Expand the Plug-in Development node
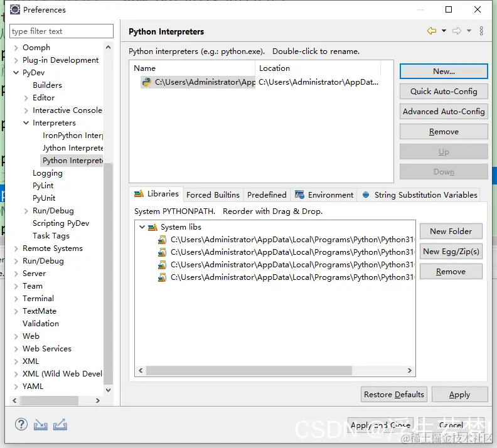This screenshot has width=497, height=448. (x=16, y=60)
